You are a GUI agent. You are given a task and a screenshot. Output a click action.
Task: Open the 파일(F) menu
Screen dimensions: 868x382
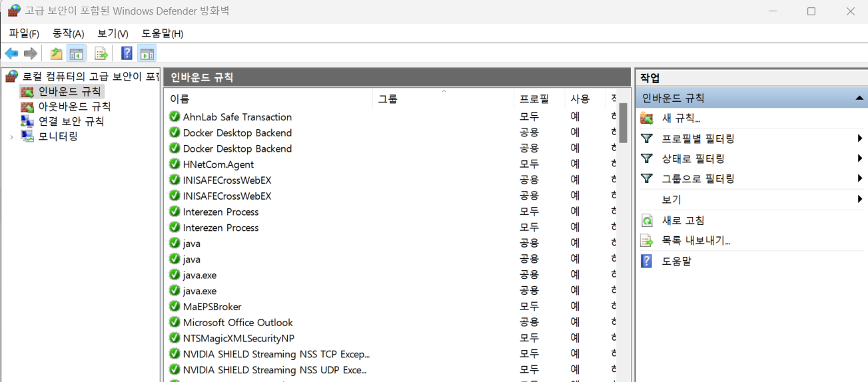pyautogui.click(x=24, y=33)
